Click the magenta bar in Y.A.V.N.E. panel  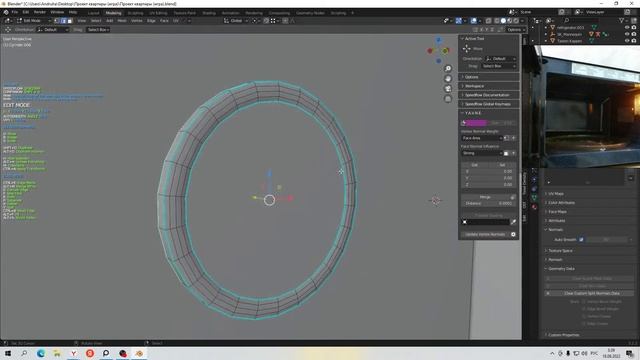pos(476,123)
